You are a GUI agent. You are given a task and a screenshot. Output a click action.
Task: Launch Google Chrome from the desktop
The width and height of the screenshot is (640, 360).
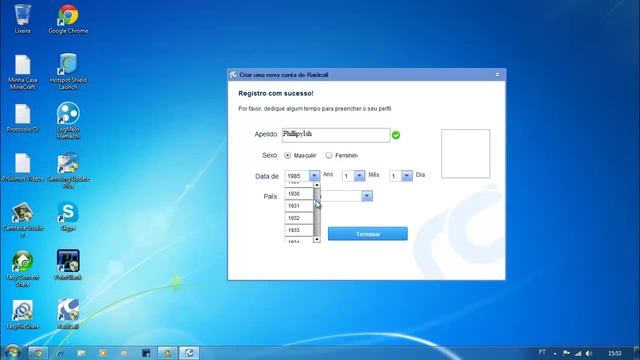(x=68, y=19)
